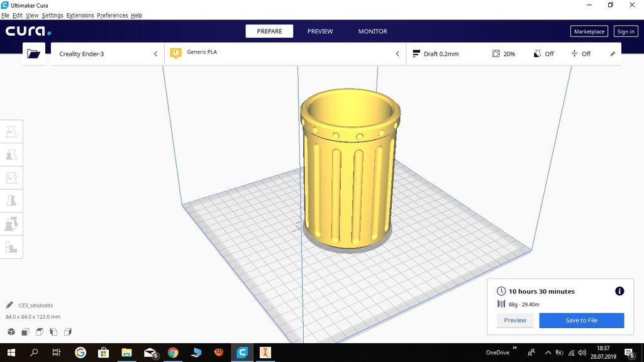Show print info via the info icon
Screen dimensions: 644x362
point(619,291)
